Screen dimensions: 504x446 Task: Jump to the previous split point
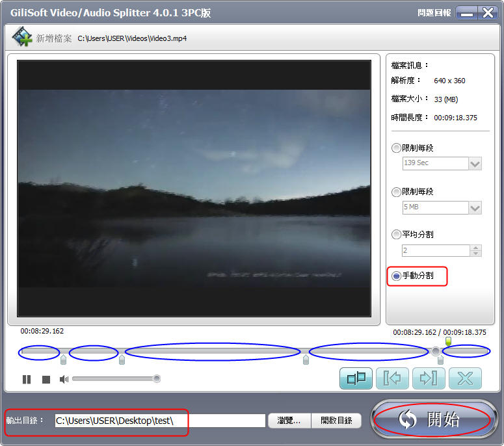tap(392, 378)
